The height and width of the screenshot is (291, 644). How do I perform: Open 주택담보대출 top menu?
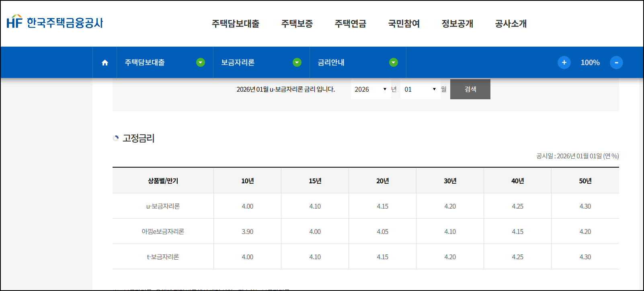pyautogui.click(x=236, y=24)
